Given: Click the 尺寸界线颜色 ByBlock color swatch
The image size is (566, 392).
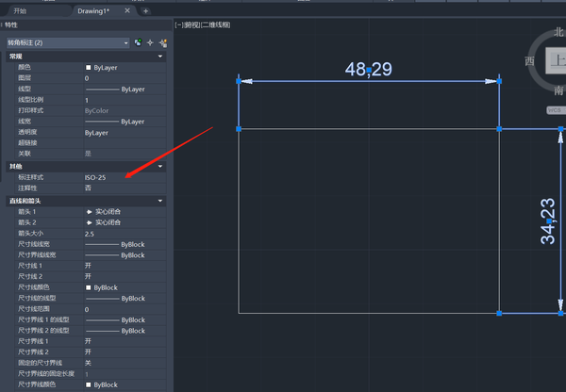Looking at the screenshot, I should coord(88,384).
